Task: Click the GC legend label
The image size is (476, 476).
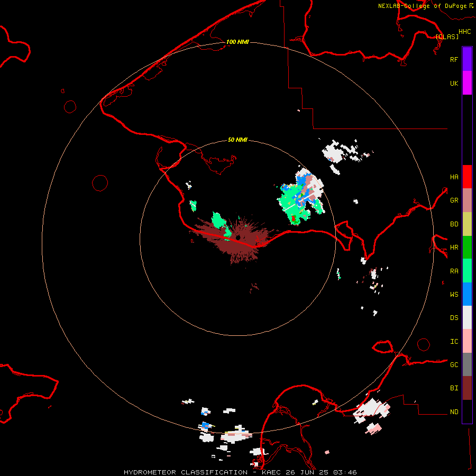Action: pyautogui.click(x=454, y=365)
